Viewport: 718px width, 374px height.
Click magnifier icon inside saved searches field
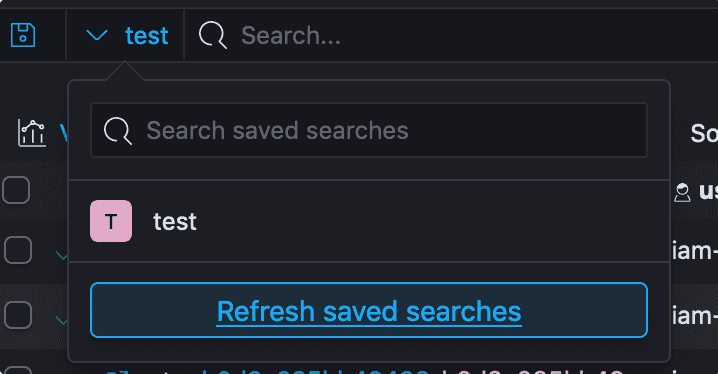pos(118,131)
